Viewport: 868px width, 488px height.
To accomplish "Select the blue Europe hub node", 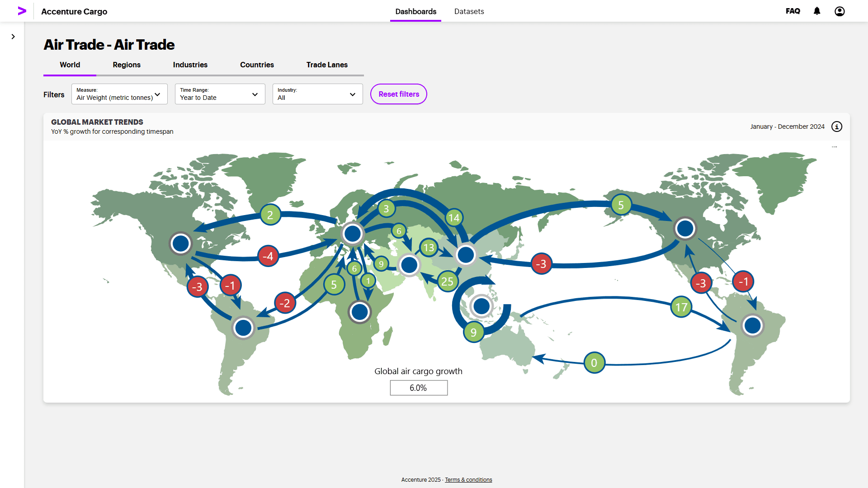I will [352, 234].
